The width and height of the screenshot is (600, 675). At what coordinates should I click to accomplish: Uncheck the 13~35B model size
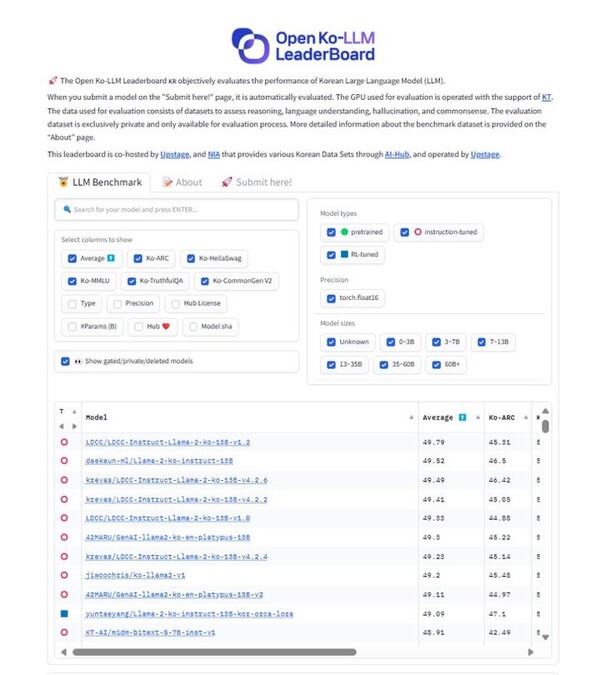pos(331,365)
